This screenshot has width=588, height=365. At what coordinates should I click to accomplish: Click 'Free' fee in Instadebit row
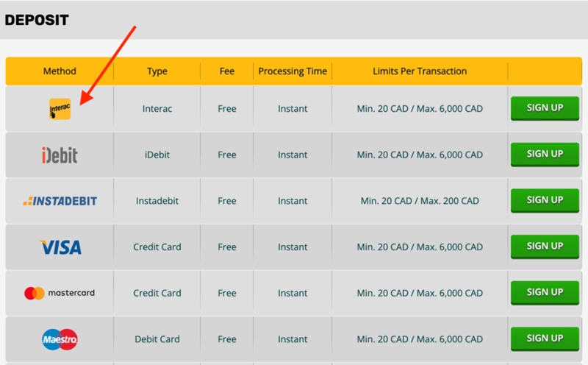click(x=227, y=201)
